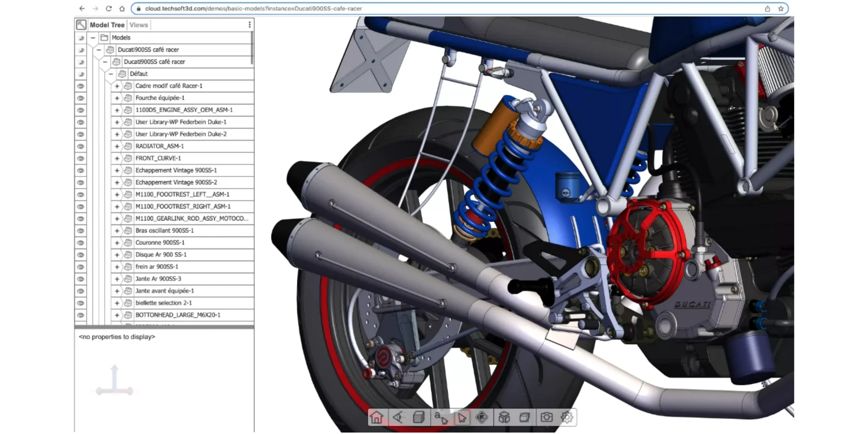Viewport: 868px width, 434px height.
Task: Choose the orbit navigation tool
Action: click(482, 417)
